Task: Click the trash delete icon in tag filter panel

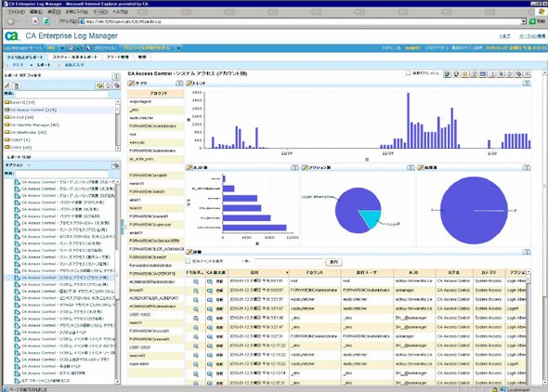Action: pos(17,85)
